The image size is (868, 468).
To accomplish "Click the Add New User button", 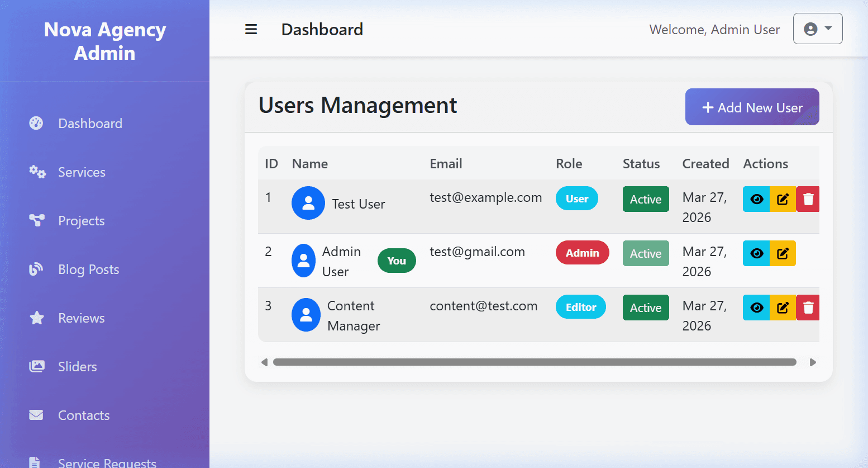I will (x=752, y=107).
